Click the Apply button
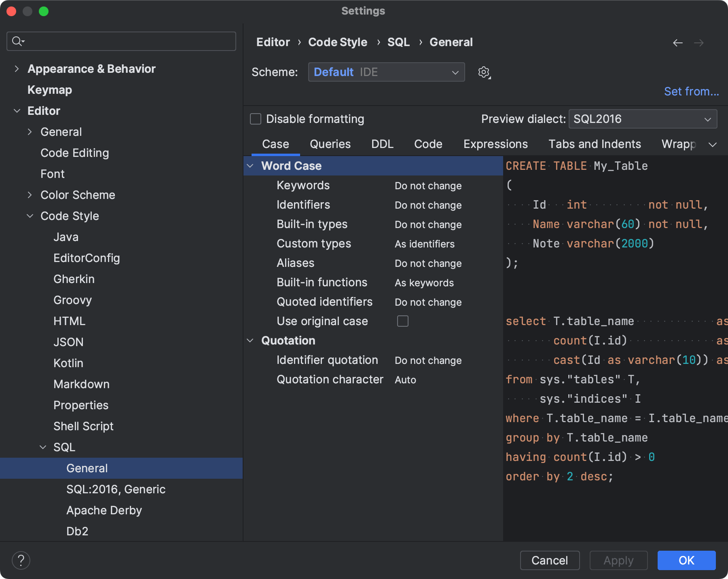The height and width of the screenshot is (579, 728). click(618, 560)
